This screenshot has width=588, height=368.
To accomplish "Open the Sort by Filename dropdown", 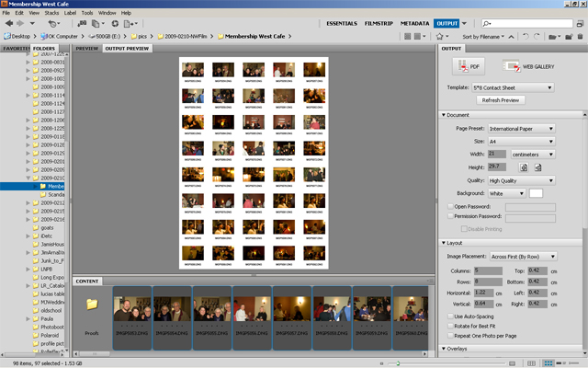I will (483, 37).
